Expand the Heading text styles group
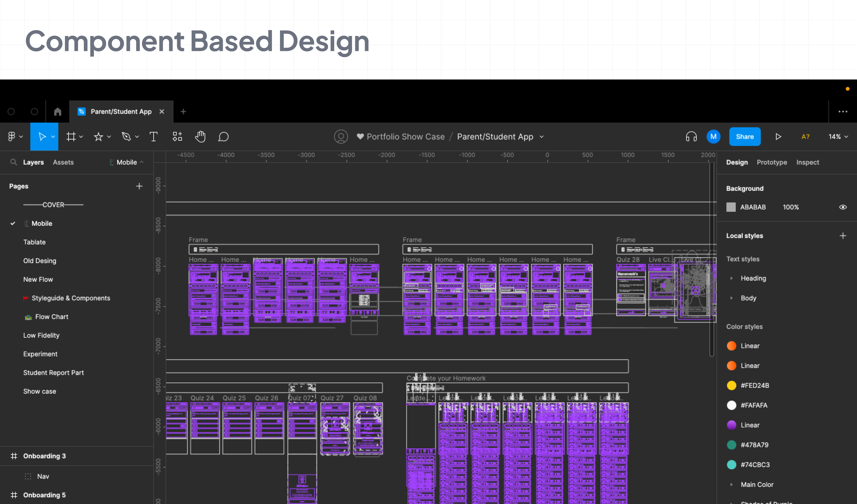 (x=732, y=278)
